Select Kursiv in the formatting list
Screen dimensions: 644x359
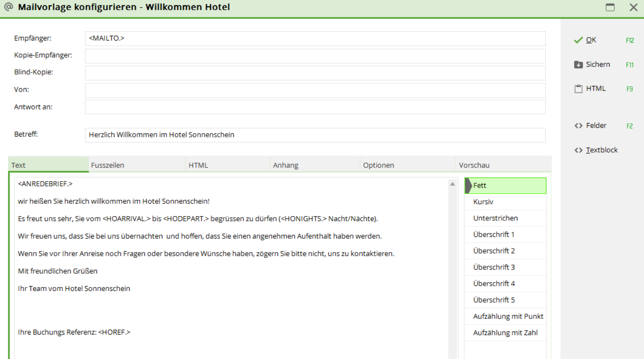tap(483, 202)
